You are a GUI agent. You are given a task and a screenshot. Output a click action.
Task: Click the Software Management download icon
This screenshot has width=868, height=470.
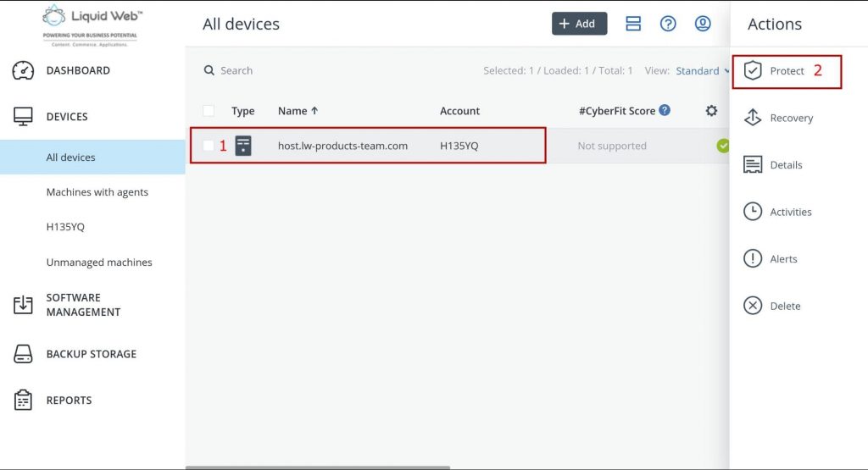click(x=23, y=305)
